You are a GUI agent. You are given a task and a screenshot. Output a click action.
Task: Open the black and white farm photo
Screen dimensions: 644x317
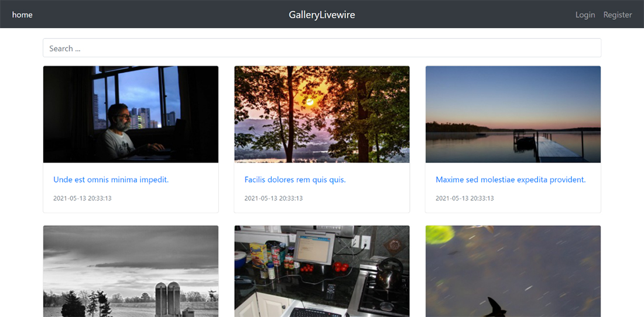click(x=131, y=271)
